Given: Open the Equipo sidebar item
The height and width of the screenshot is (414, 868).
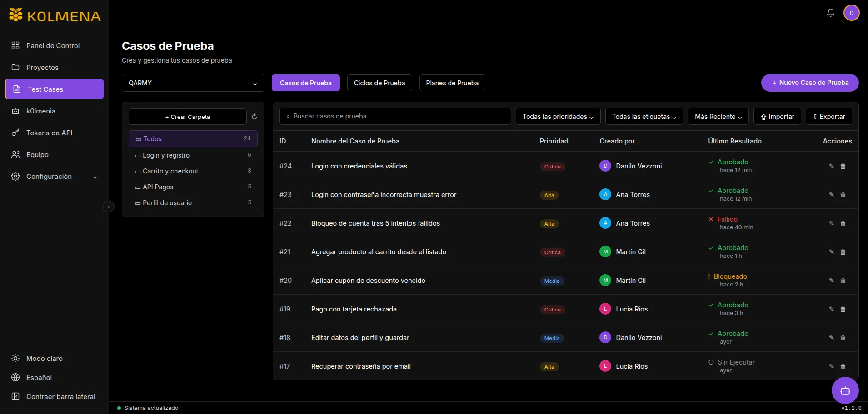Looking at the screenshot, I should [x=55, y=154].
